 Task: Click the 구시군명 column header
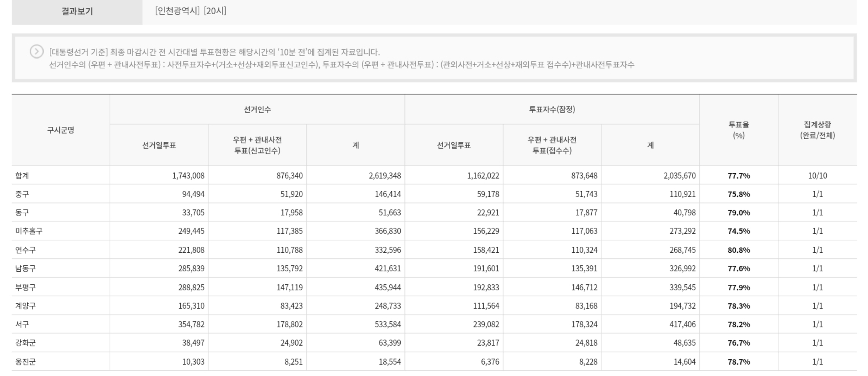click(61, 130)
